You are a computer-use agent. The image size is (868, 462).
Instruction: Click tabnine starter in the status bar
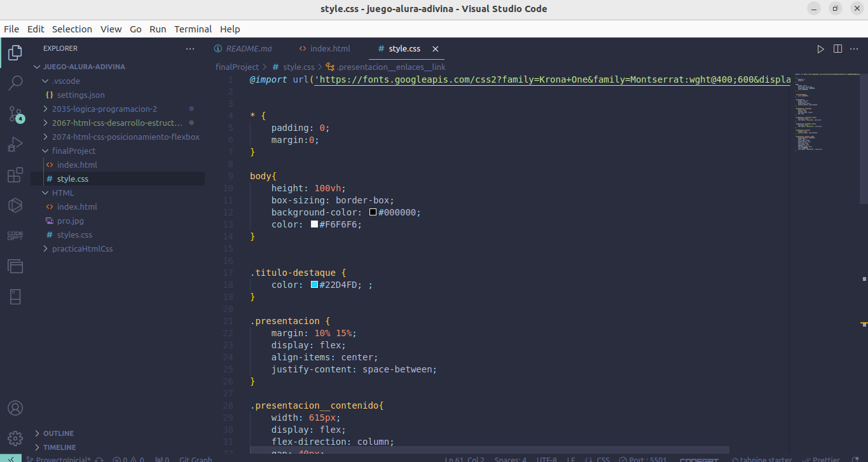762,459
